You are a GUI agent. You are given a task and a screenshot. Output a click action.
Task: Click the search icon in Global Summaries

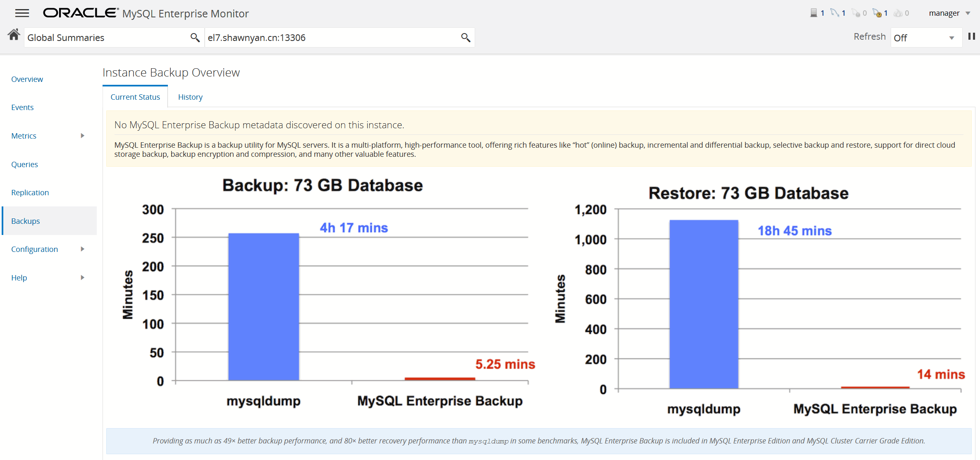tap(195, 38)
